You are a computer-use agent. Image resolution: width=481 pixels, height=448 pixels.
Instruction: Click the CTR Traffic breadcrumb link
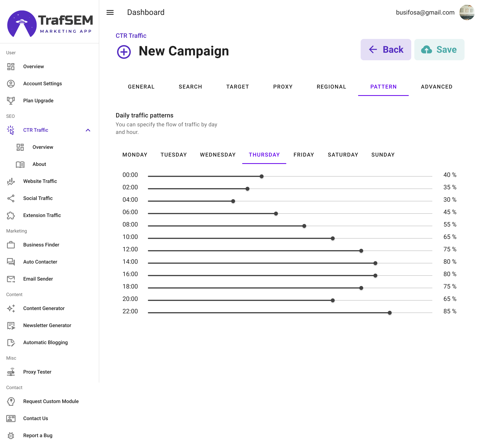click(131, 36)
